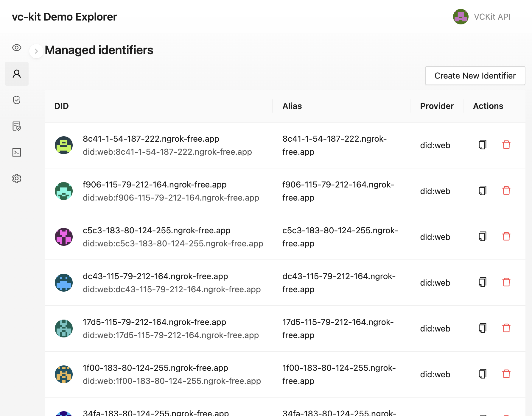This screenshot has height=416, width=532.
Task: Copy the 8c41-1-54-187-222 identifier
Action: tap(483, 145)
